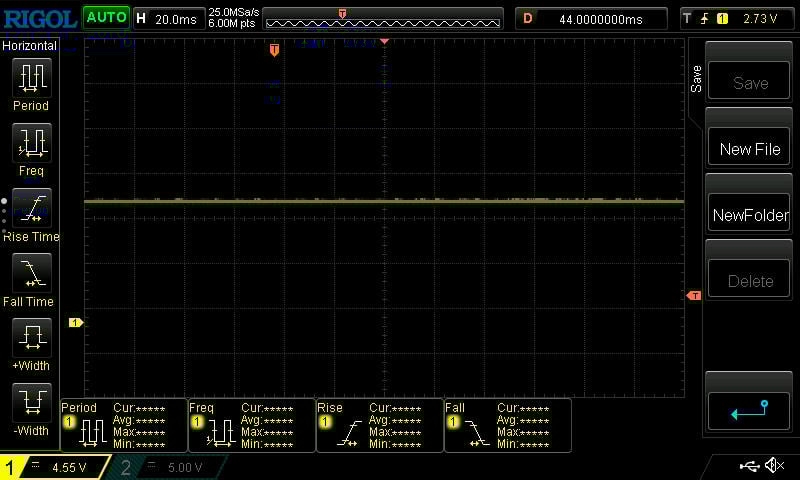Click the back return arrow icon
The image size is (800, 480).
[x=749, y=411]
